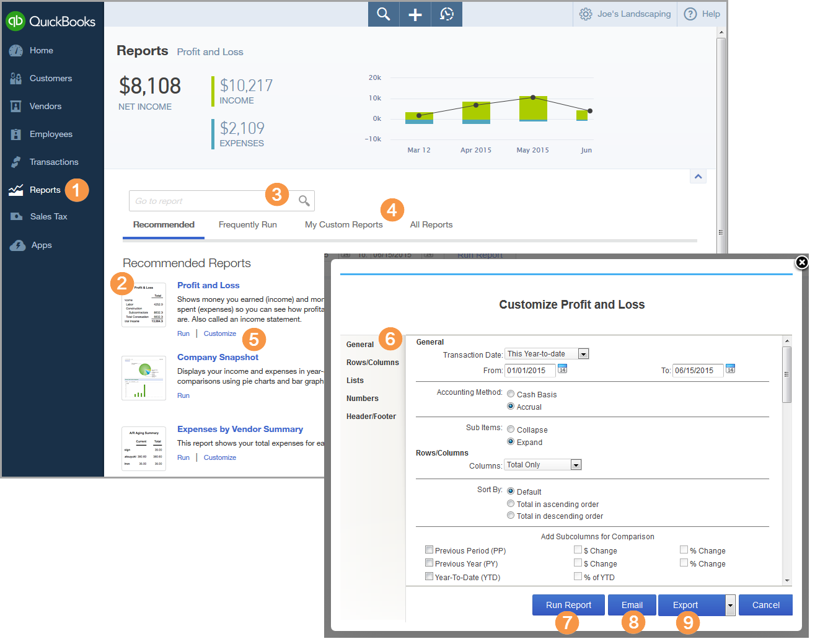Click May 2015 bar in chart
The image size is (815, 644).
[533, 108]
